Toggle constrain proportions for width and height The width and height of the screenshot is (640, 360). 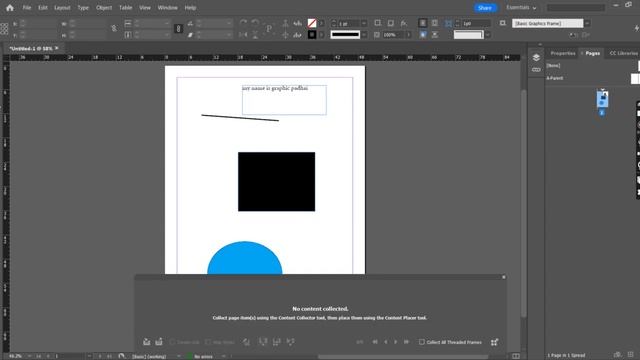[114, 29]
